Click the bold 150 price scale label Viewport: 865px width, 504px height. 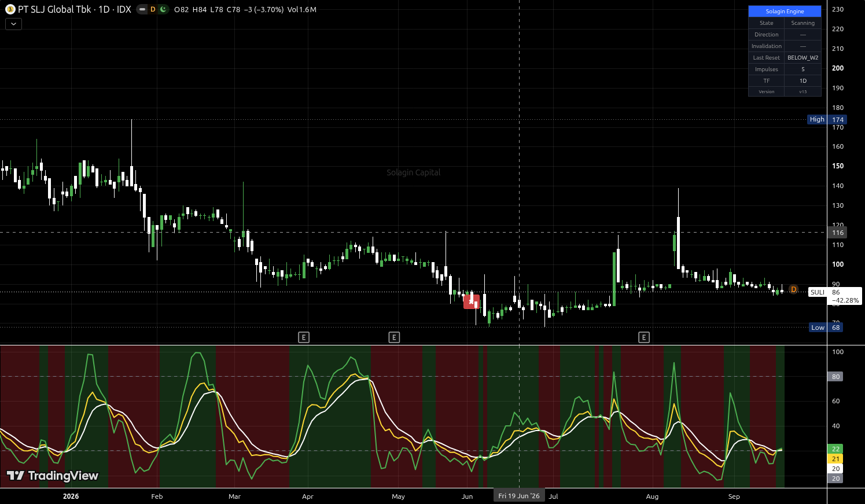pyautogui.click(x=838, y=166)
